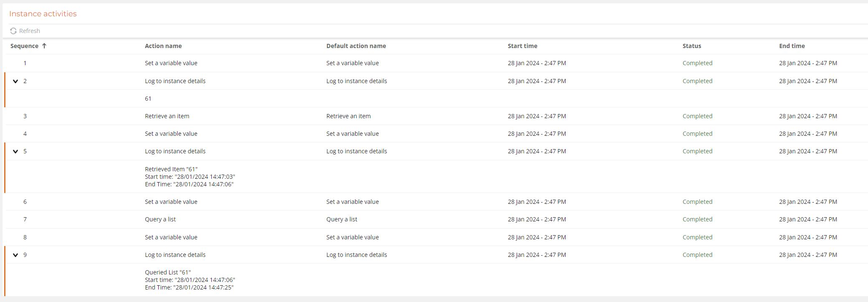
Task: Click the Refresh button label
Action: (30, 31)
